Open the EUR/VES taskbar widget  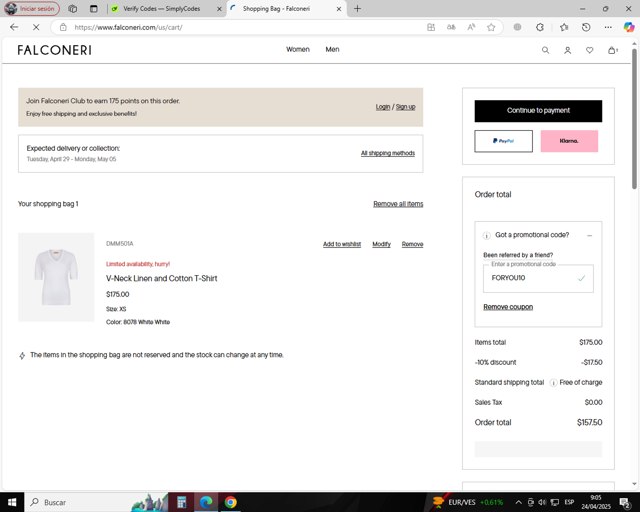click(x=468, y=502)
